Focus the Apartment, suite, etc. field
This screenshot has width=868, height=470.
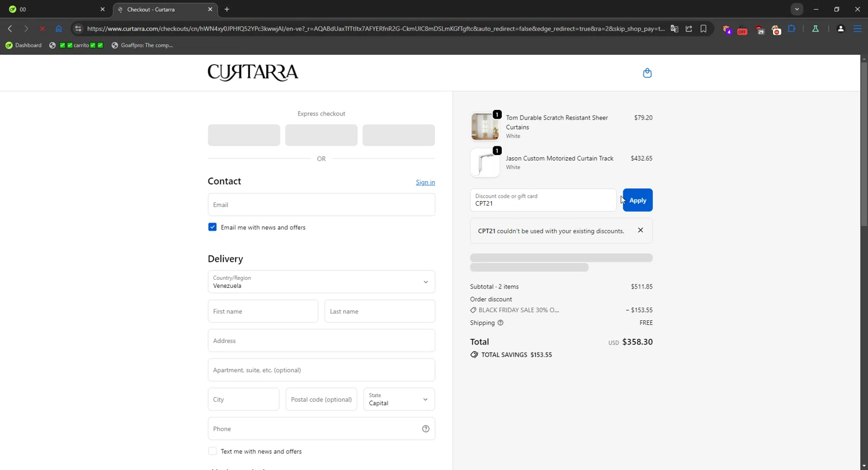(321, 370)
